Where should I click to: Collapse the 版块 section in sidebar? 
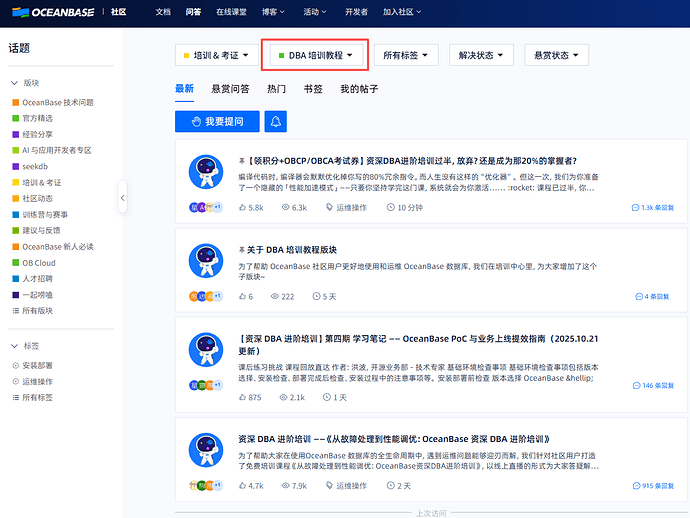[14, 83]
